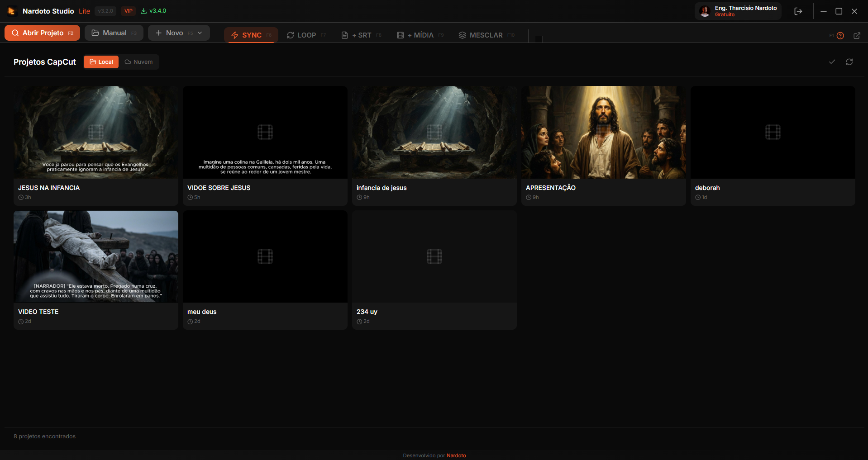Viewport: 868px width, 460px height.
Task: Click the checkmark select icon
Action: pyautogui.click(x=832, y=62)
